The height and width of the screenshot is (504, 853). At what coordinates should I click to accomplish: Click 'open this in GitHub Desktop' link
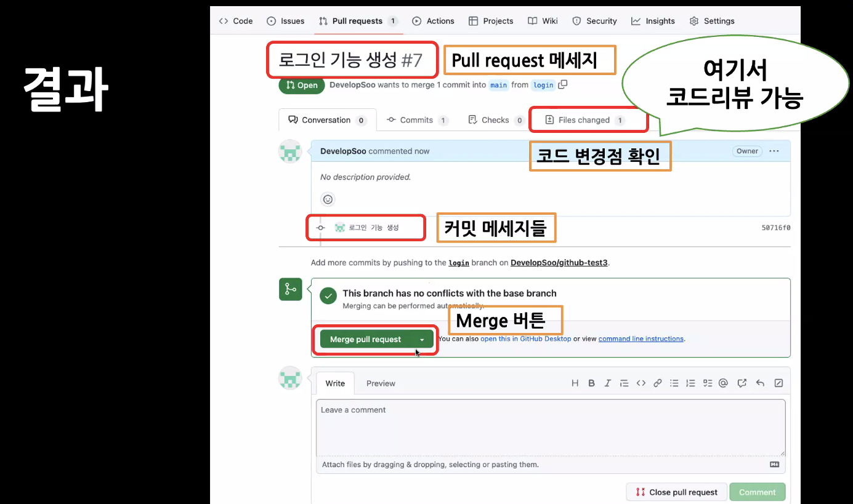point(526,338)
